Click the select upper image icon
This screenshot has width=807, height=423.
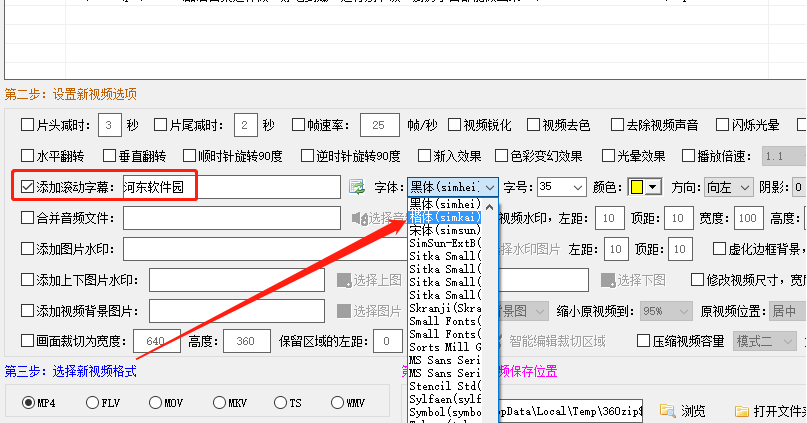(344, 280)
